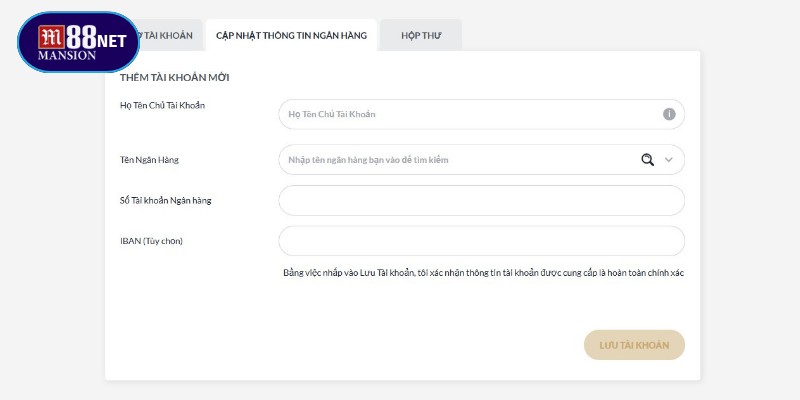
Task: Click the Số Tài khoản Ngân hàng label
Action: click(x=165, y=201)
